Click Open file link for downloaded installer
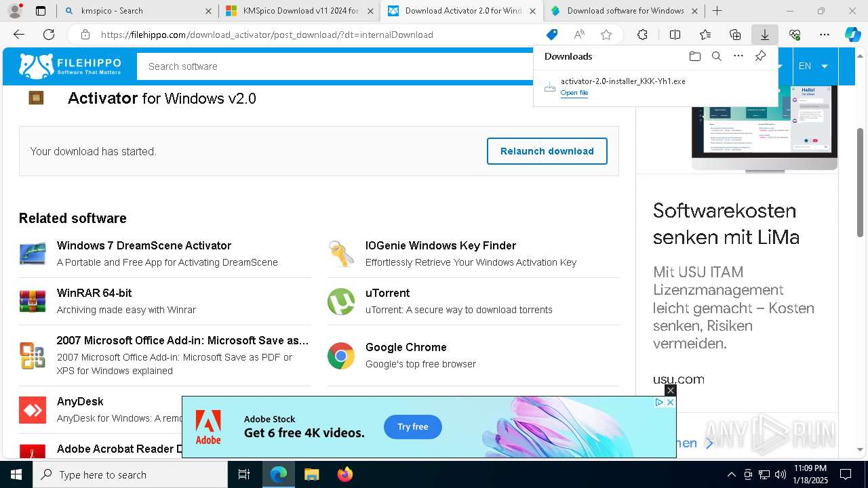The width and height of the screenshot is (868, 488). tap(574, 93)
